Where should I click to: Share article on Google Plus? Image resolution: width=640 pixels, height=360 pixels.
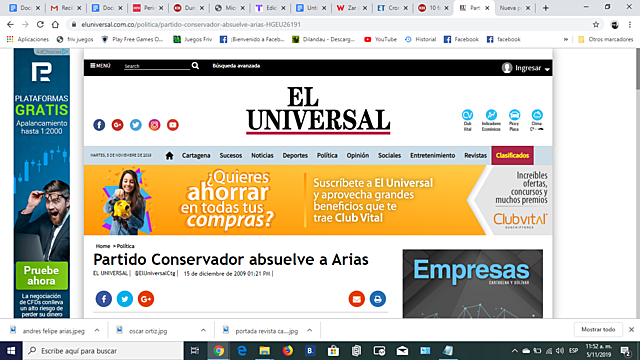[x=146, y=299]
